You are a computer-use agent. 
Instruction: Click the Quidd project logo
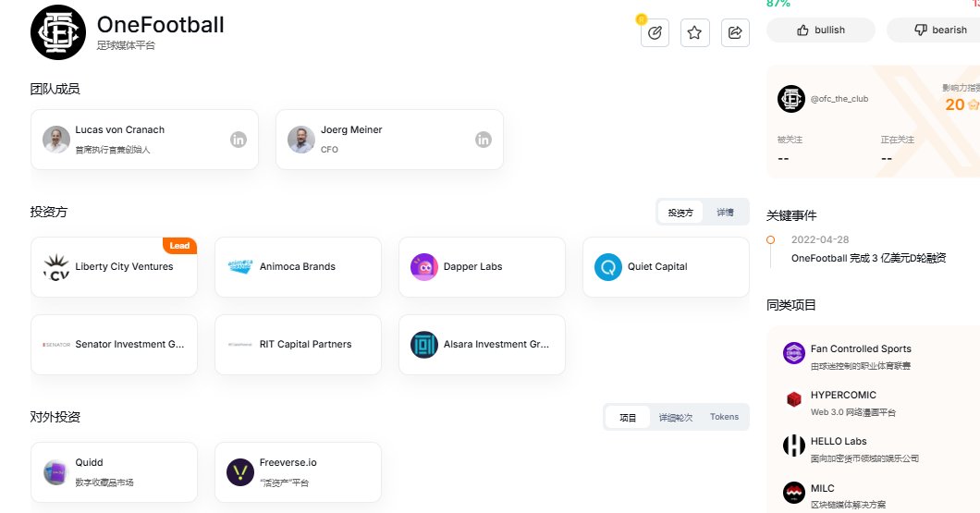pyautogui.click(x=55, y=472)
